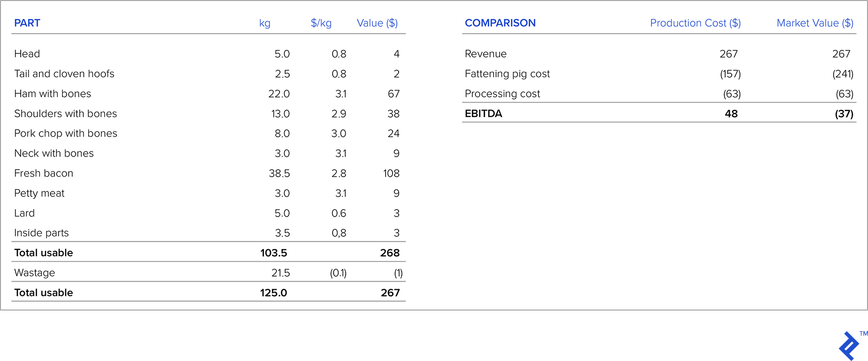Select the Fresh bacon row label
This screenshot has height=361, width=868.
[x=43, y=174]
